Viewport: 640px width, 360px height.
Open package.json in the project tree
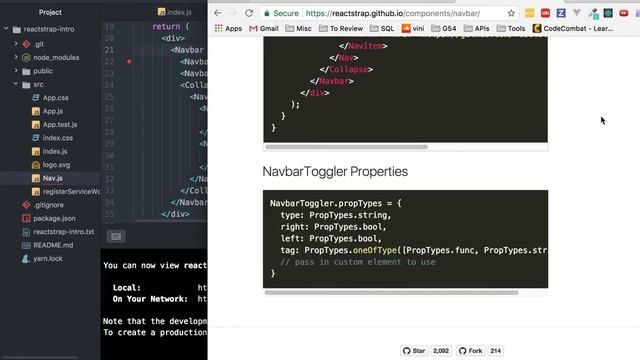coord(49,218)
